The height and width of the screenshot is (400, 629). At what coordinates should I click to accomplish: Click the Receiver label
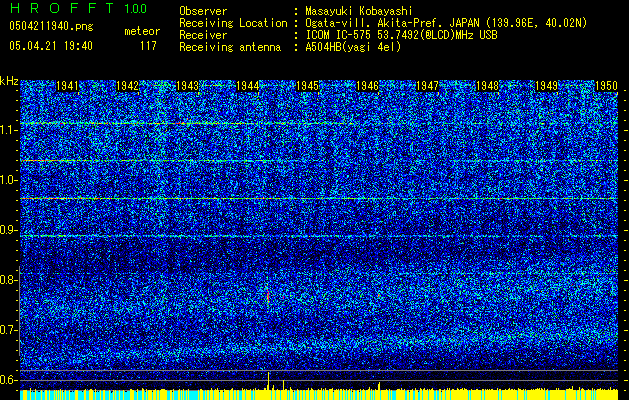click(x=203, y=35)
